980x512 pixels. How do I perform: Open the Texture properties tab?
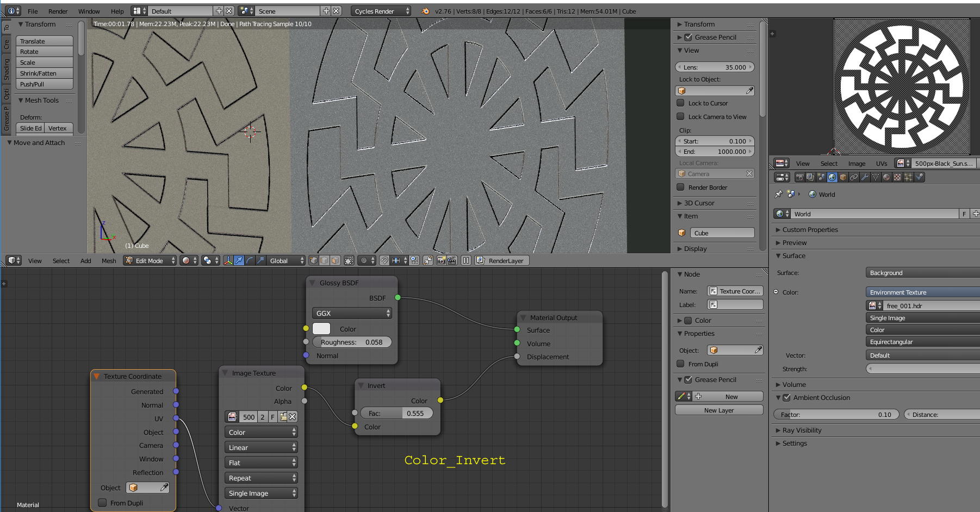pos(897,177)
